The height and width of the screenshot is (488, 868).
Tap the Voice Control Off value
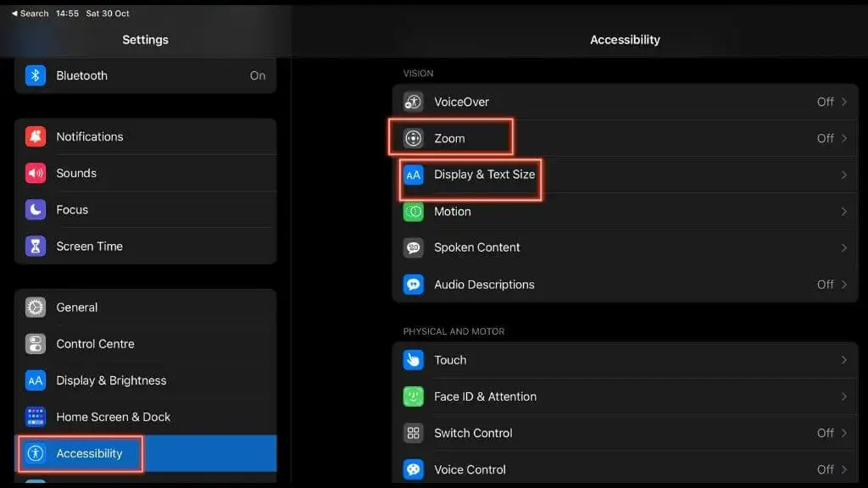(x=825, y=469)
